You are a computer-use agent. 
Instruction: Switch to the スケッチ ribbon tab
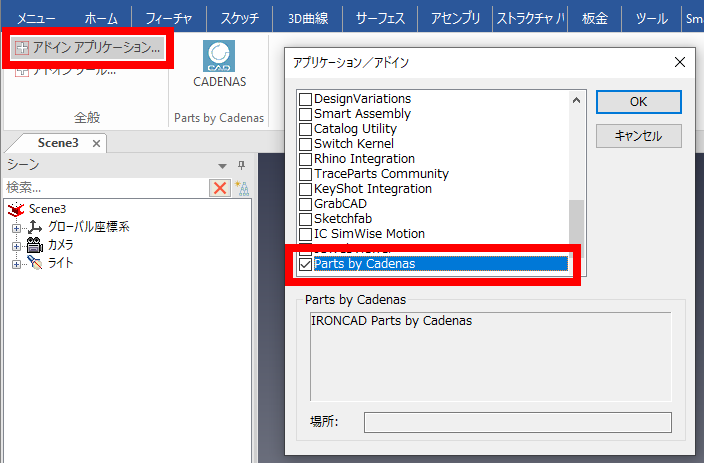pyautogui.click(x=239, y=19)
